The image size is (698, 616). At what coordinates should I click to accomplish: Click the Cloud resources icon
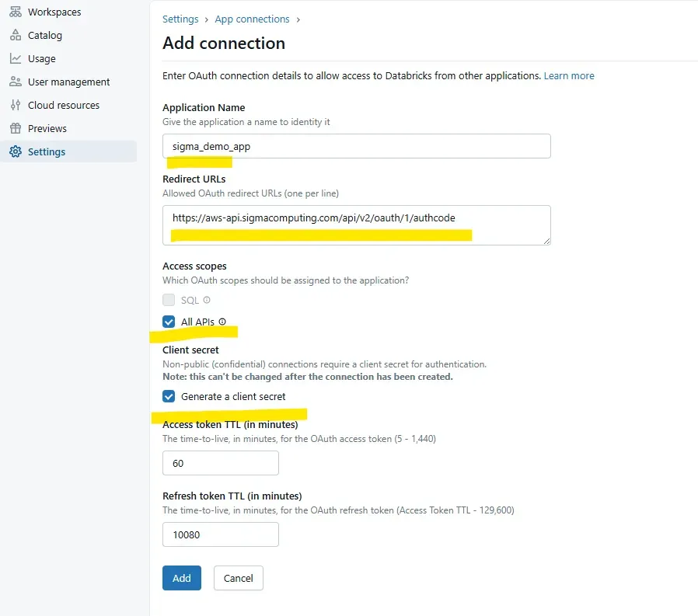(x=16, y=106)
